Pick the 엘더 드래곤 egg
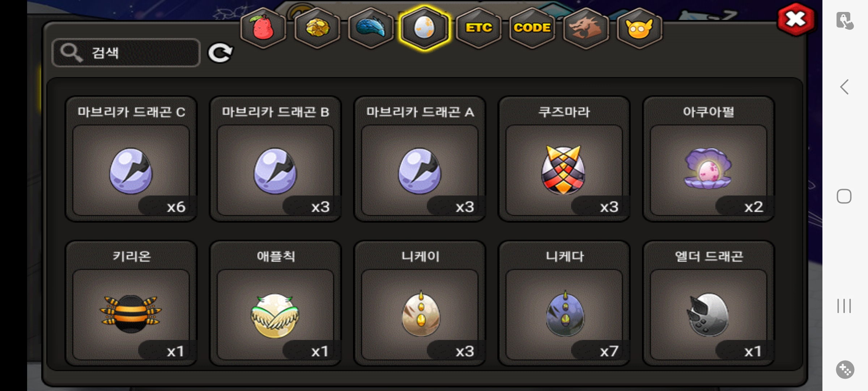The image size is (868, 391). (x=708, y=303)
